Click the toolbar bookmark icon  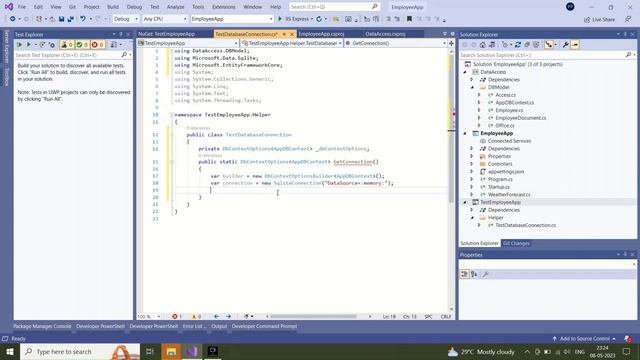pyautogui.click(x=409, y=19)
